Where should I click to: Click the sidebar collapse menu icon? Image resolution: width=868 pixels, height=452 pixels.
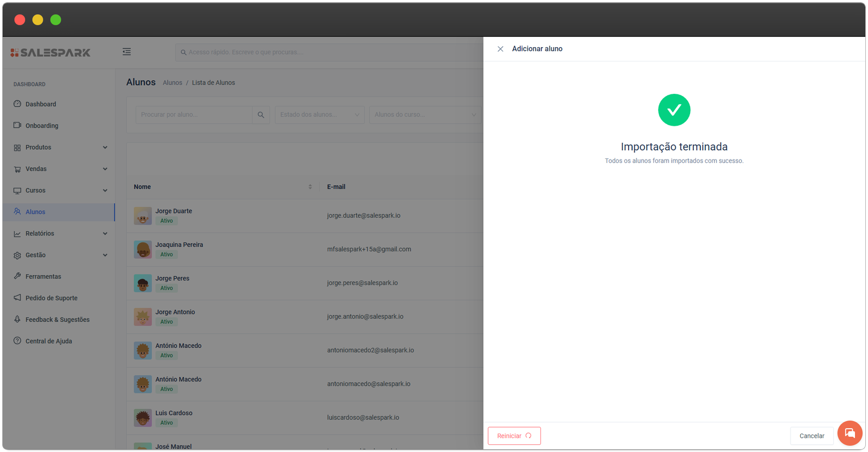point(126,52)
